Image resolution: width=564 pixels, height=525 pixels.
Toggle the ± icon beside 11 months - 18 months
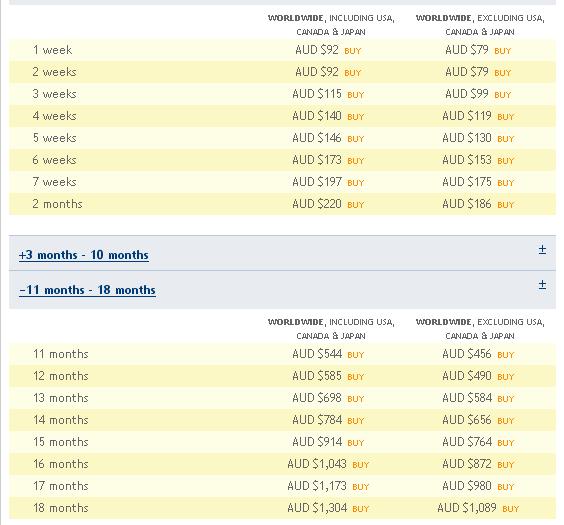click(x=542, y=284)
